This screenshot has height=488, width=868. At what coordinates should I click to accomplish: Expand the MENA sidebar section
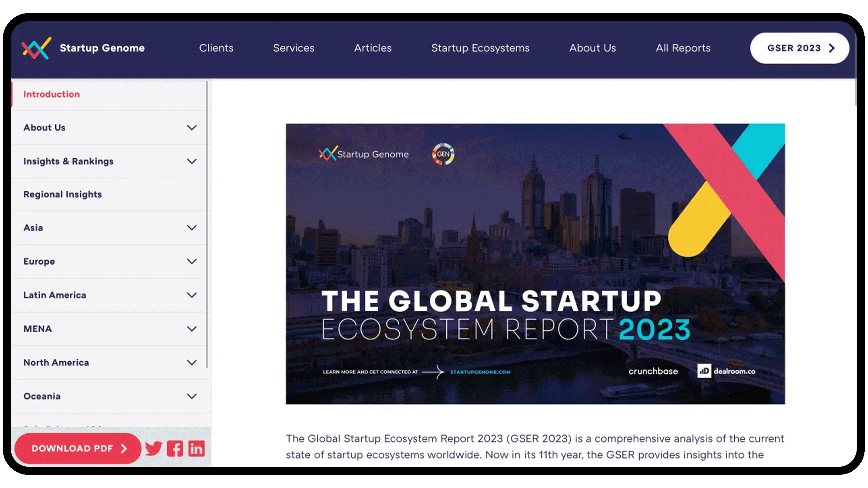(x=192, y=328)
